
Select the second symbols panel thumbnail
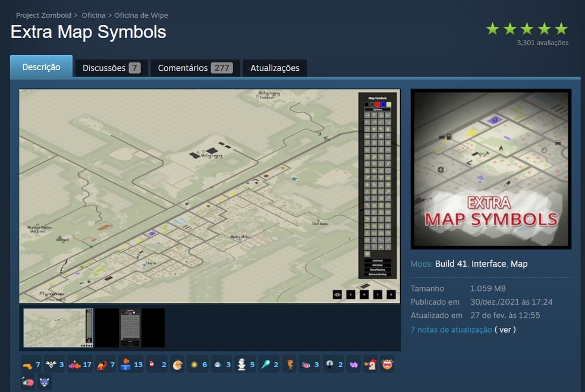point(130,328)
